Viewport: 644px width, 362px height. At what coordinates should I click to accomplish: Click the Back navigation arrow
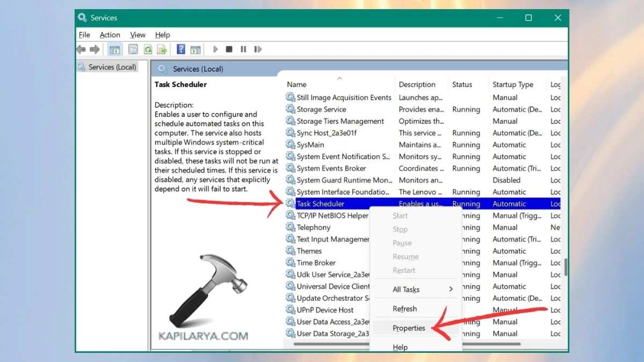80,49
